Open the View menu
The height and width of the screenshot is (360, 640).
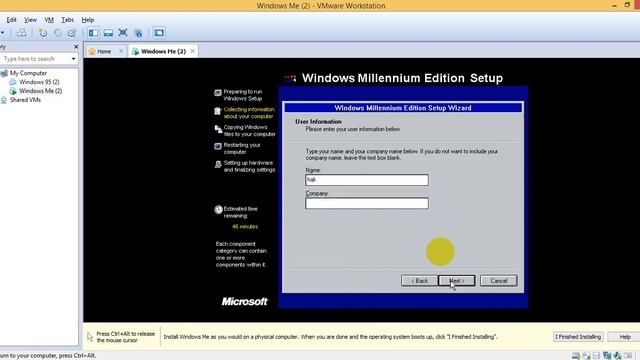[30, 20]
